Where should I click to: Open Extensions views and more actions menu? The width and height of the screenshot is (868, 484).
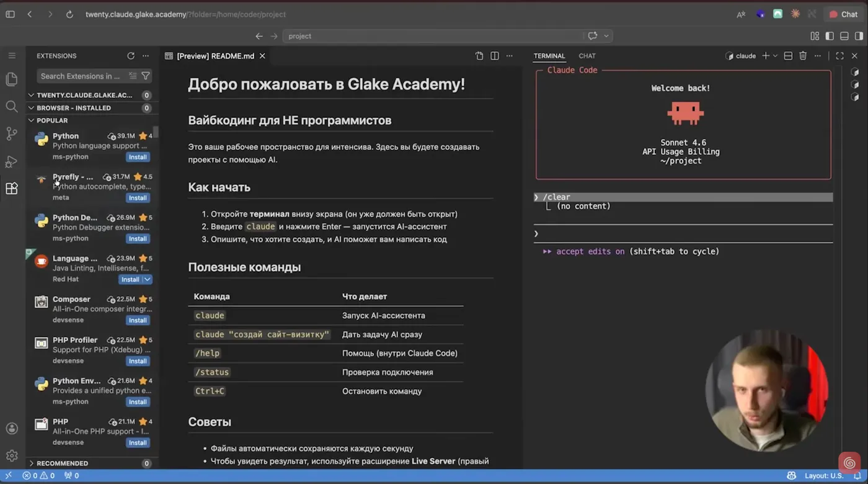146,56
